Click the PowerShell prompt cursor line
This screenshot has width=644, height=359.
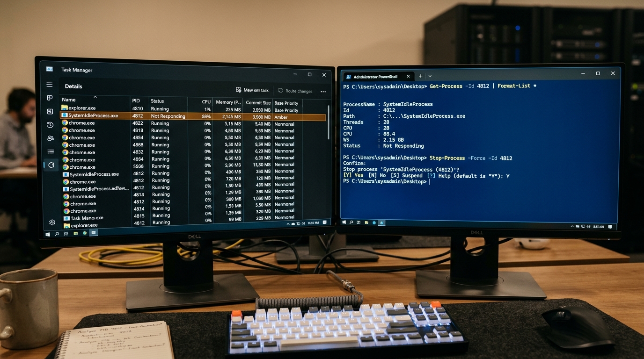pos(386,181)
